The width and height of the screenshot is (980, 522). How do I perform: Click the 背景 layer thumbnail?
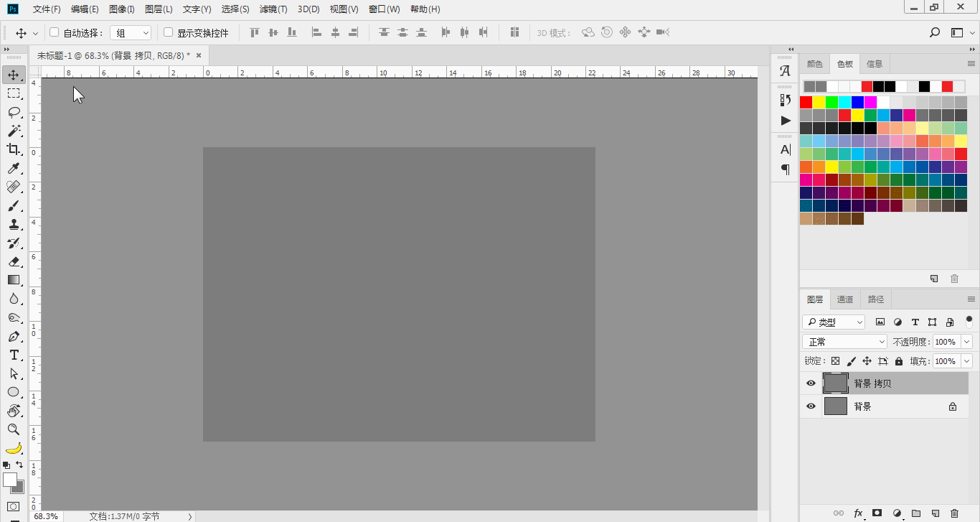(836, 406)
